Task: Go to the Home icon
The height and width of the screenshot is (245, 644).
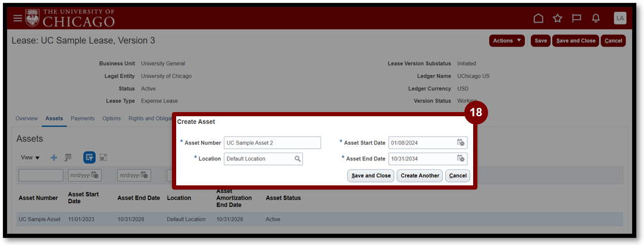Action: (x=538, y=18)
